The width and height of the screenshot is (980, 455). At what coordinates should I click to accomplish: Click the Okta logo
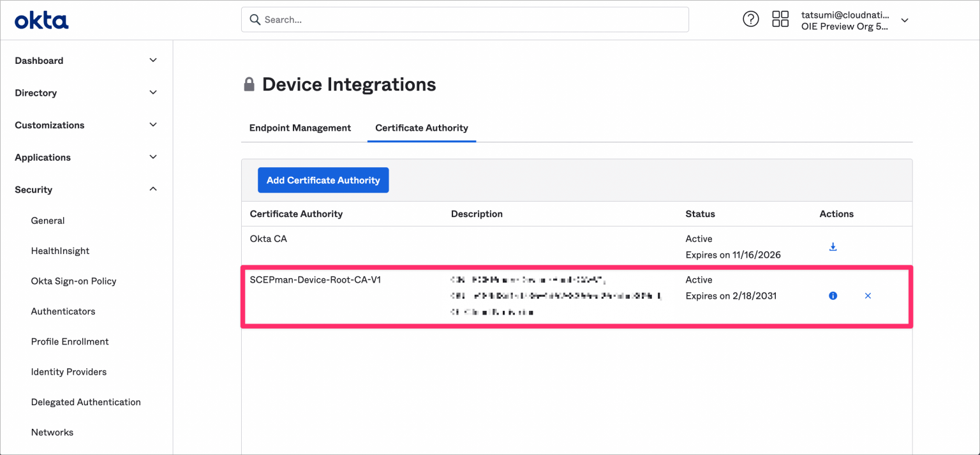click(41, 19)
